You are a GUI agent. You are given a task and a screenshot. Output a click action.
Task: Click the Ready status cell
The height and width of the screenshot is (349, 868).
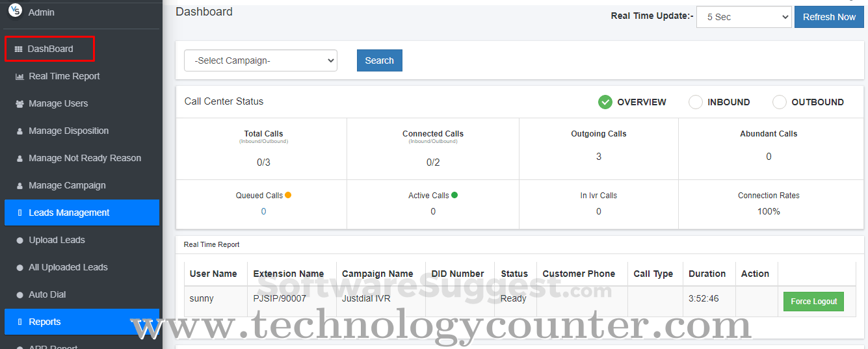click(x=514, y=298)
